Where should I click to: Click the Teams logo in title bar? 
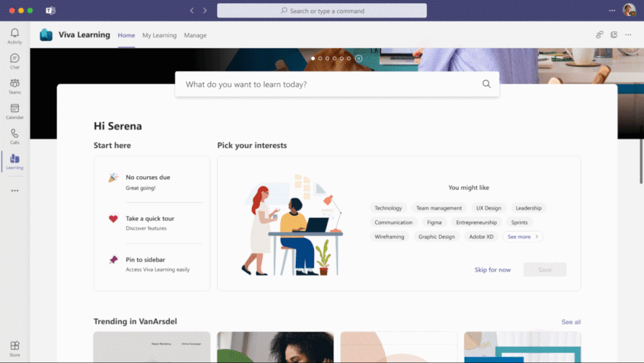pos(50,11)
